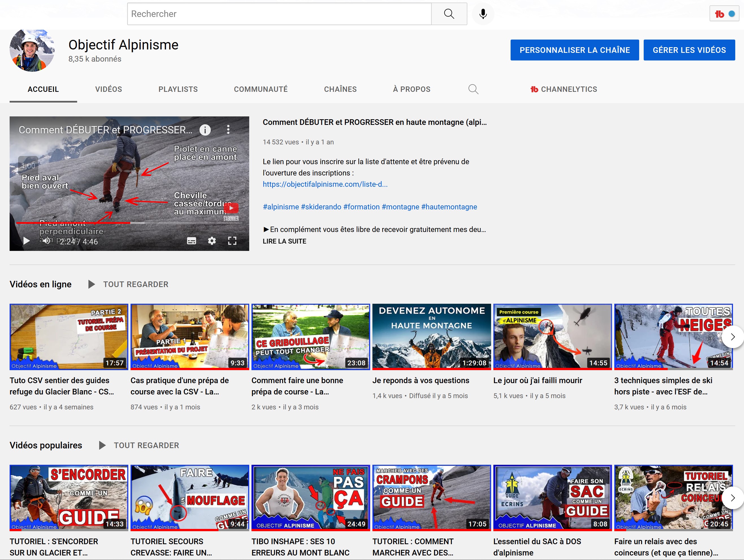Open the CHAÎNES tab

coord(340,89)
